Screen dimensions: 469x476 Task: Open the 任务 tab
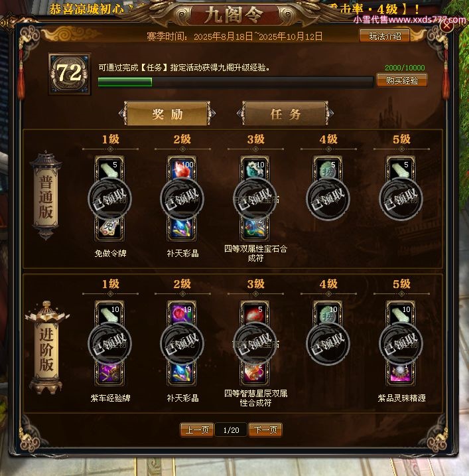[285, 114]
